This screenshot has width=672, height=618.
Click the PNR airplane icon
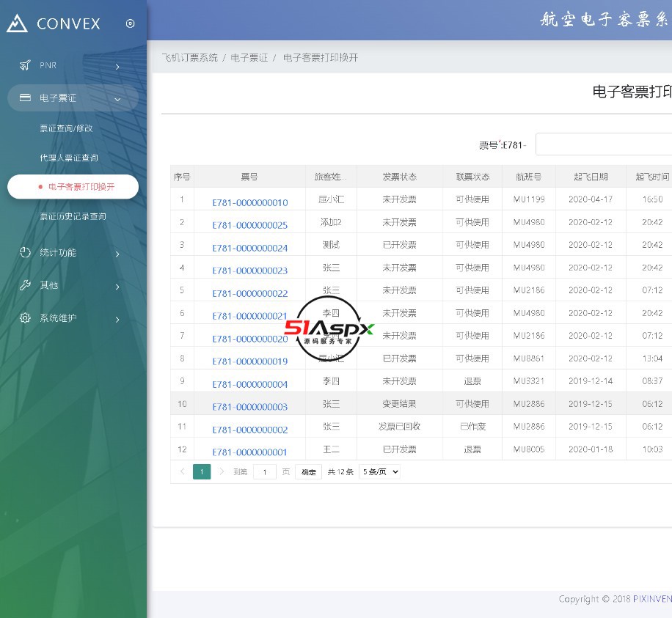tap(25, 65)
